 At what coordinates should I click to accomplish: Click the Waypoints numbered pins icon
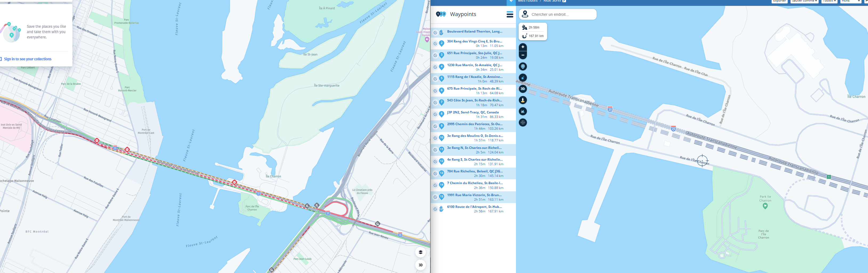tap(441, 14)
